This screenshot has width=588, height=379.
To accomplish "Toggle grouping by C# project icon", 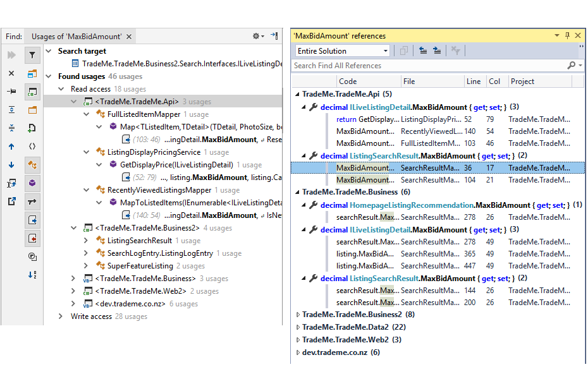I will point(32,92).
